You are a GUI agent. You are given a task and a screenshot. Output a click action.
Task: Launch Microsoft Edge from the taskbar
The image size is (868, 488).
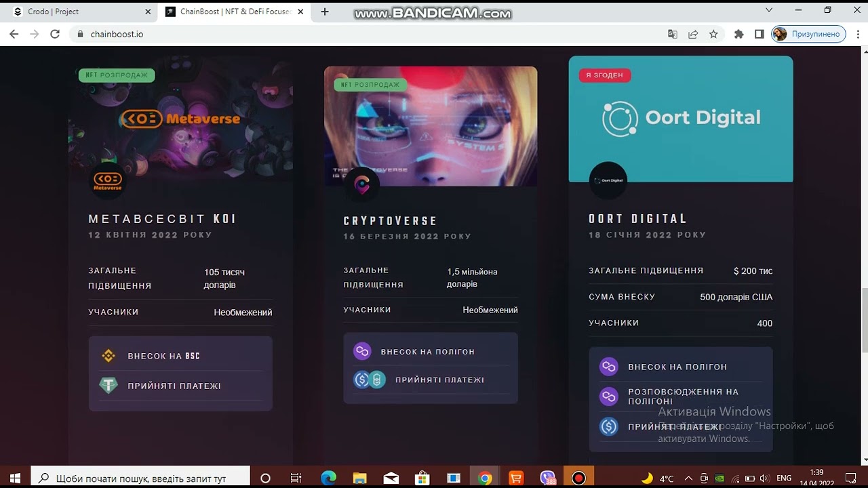click(329, 478)
